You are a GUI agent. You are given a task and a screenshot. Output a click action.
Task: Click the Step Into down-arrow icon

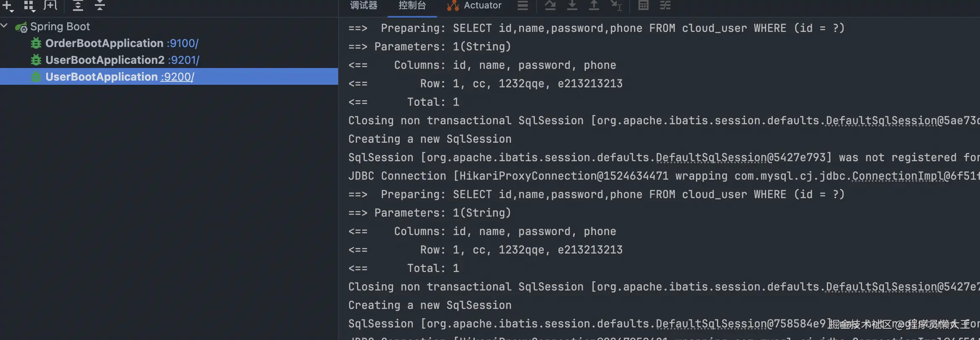pyautogui.click(x=572, y=5)
